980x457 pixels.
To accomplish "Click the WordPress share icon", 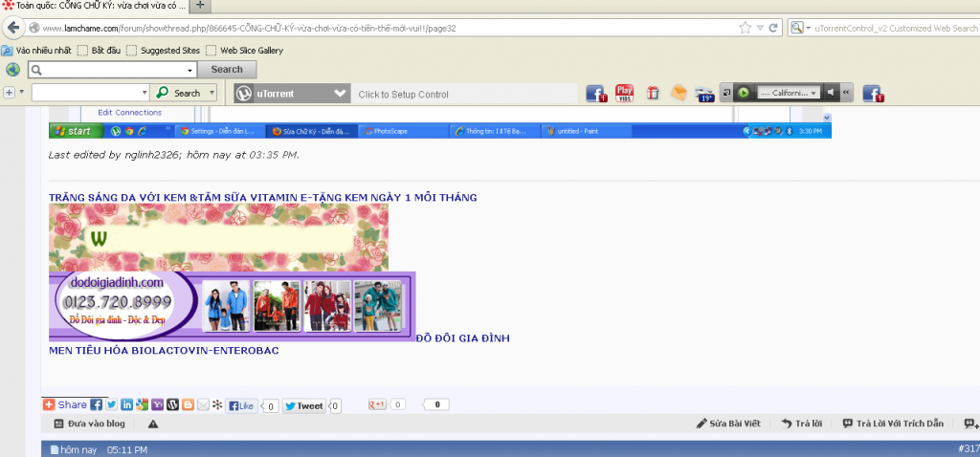I will click(x=172, y=405).
